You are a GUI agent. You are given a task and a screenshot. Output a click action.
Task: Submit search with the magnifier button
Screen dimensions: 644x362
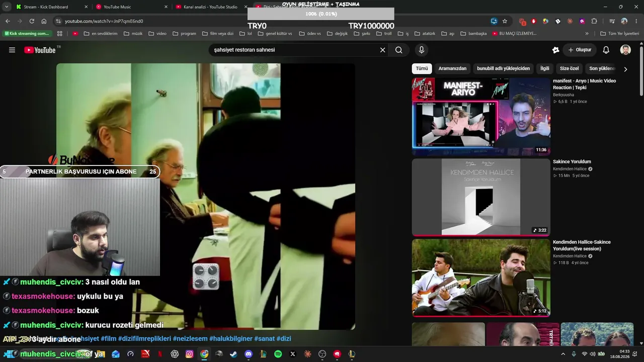click(x=399, y=50)
